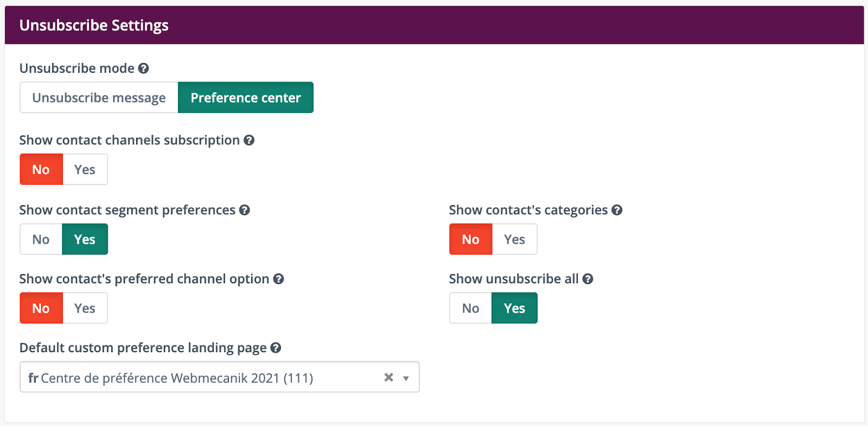This screenshot has width=868, height=426.
Task: Clear the selected landing page with the X
Action: [387, 377]
